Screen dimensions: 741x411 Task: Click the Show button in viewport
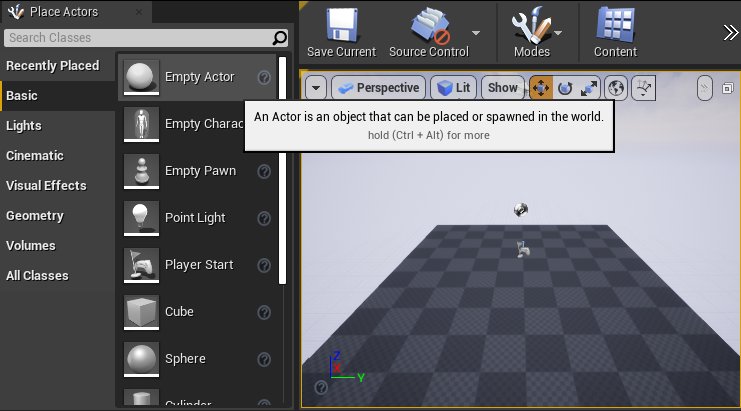(x=503, y=88)
